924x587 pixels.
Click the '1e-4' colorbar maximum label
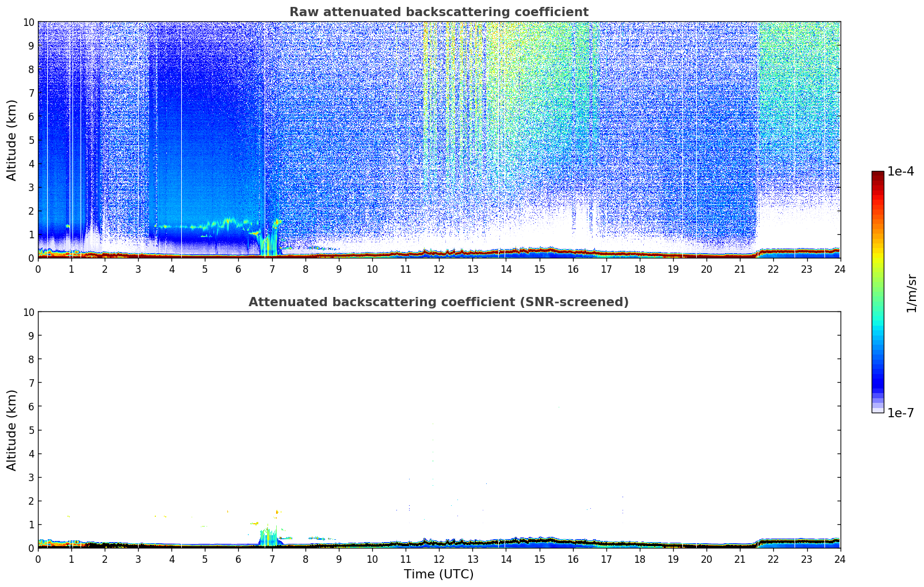pos(900,171)
